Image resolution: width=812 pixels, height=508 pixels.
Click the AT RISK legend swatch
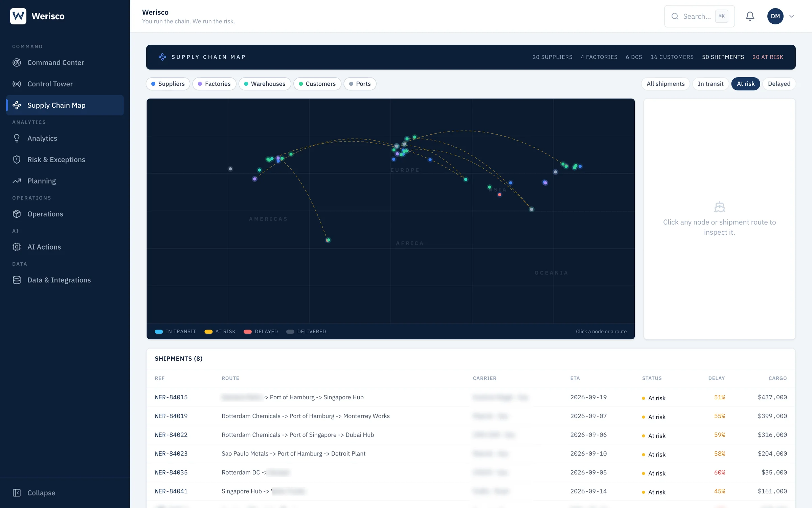[x=208, y=332]
